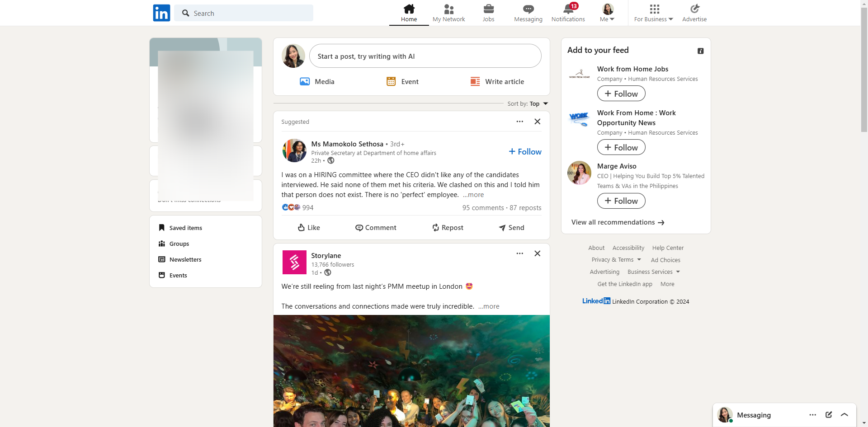Send Mamokolo Sethosa's post
This screenshot has height=427, width=868.
point(511,228)
